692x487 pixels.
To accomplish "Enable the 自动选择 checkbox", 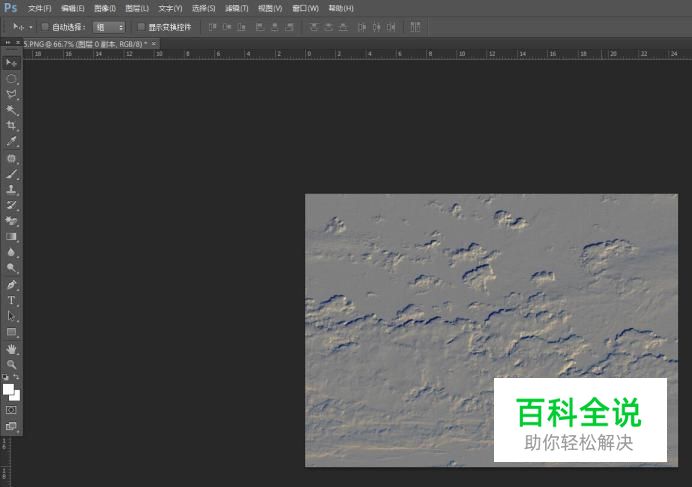I will click(x=45, y=27).
